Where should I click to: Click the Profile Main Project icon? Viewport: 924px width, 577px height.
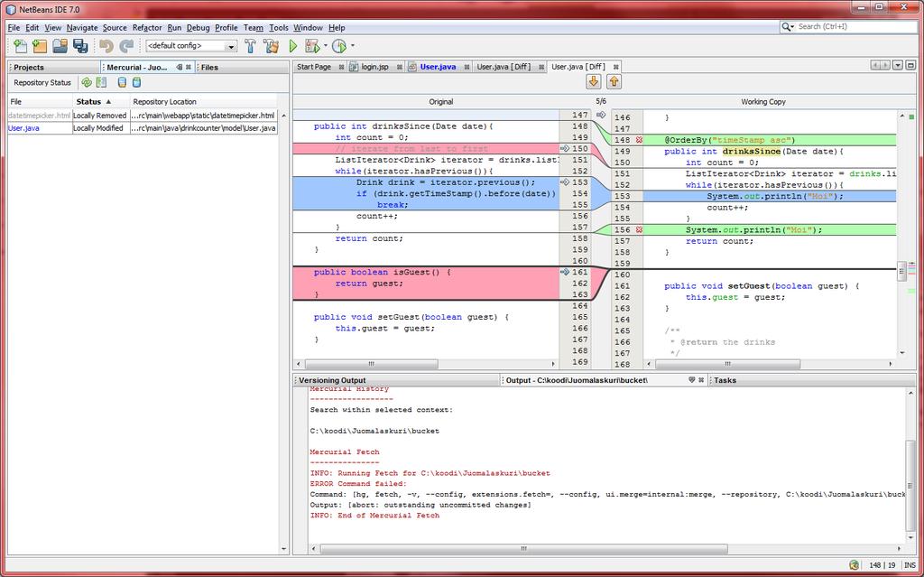tap(339, 46)
